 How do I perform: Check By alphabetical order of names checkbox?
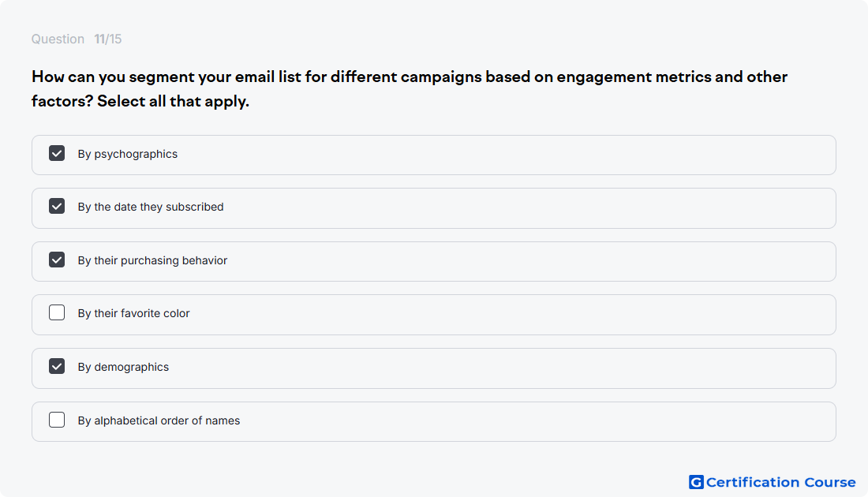[57, 420]
